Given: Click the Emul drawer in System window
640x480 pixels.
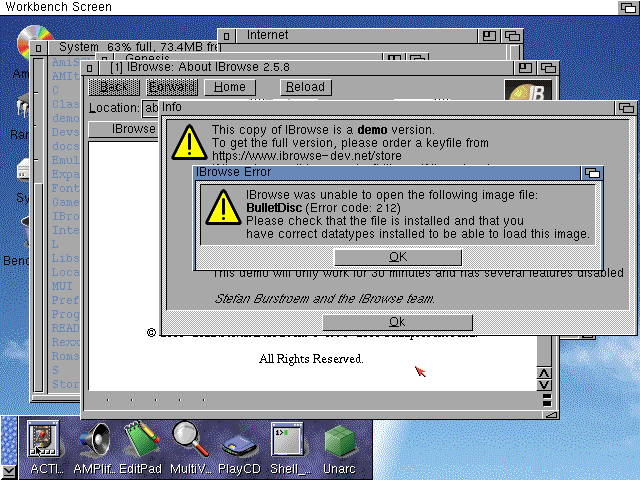Looking at the screenshot, I should click(x=65, y=160).
